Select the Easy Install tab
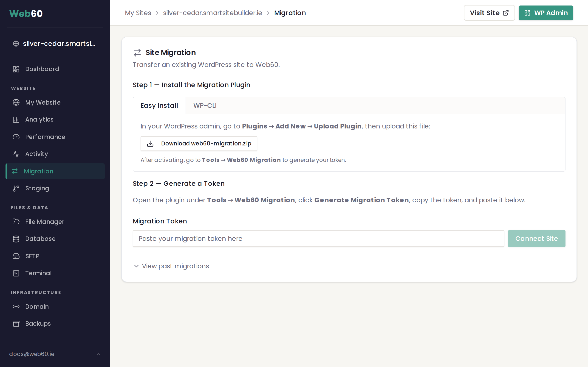This screenshot has width=588, height=367. point(159,105)
